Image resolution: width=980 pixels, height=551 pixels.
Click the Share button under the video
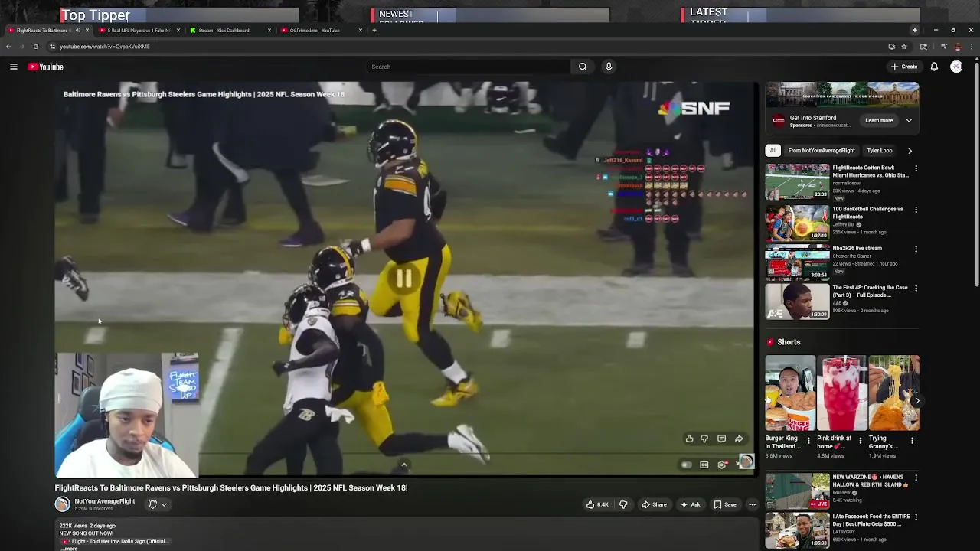(x=654, y=504)
